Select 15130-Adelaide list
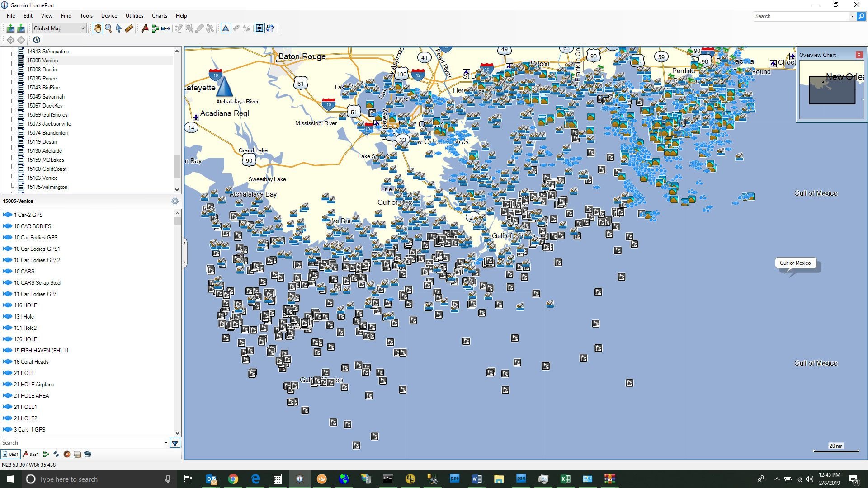The height and width of the screenshot is (488, 868). (44, 151)
